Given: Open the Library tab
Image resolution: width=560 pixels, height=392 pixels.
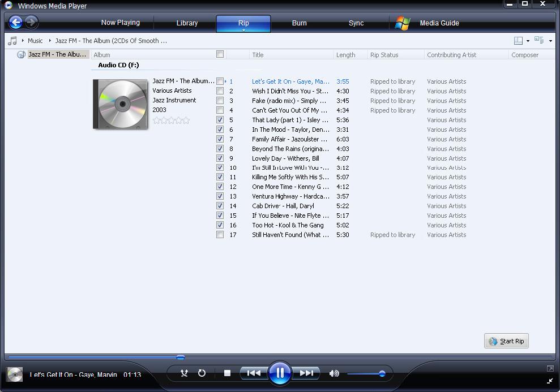Looking at the screenshot, I should point(187,23).
